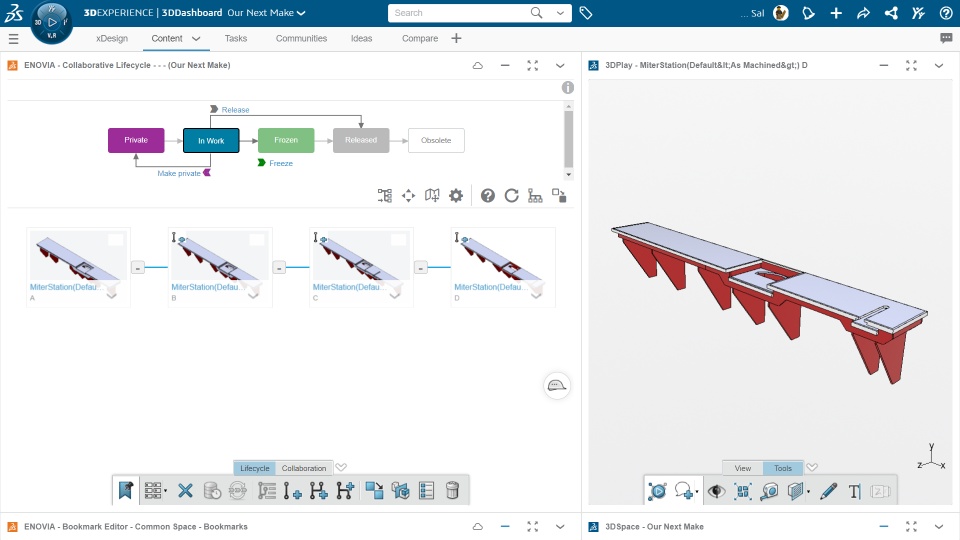Open the 3DEXPERIENCE compass

click(x=51, y=22)
